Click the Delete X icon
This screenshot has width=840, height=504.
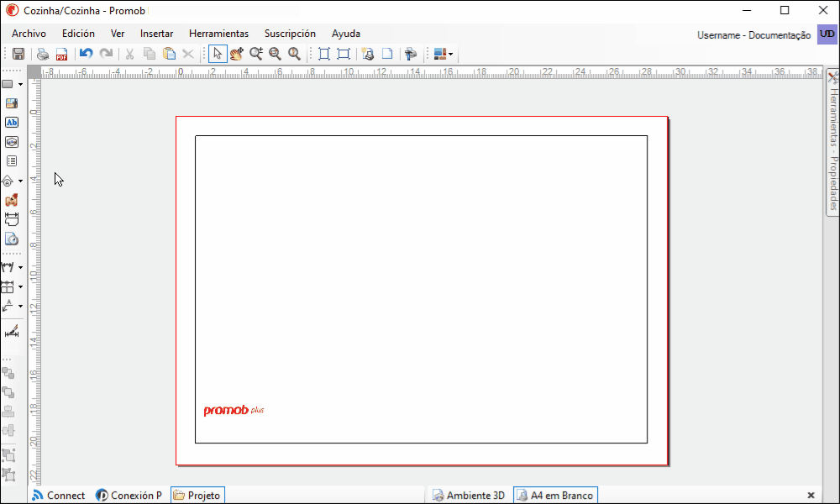click(188, 54)
